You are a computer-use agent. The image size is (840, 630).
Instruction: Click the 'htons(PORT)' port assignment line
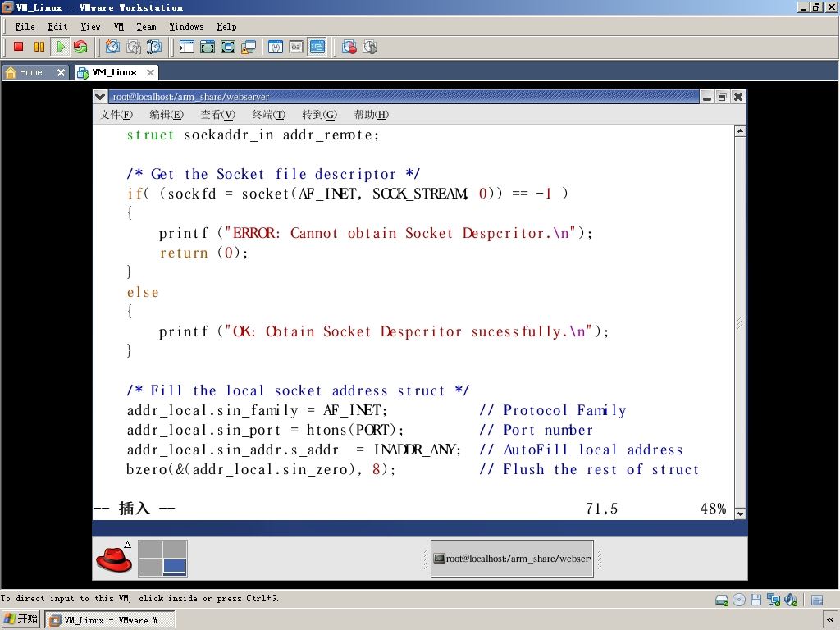[265, 430]
